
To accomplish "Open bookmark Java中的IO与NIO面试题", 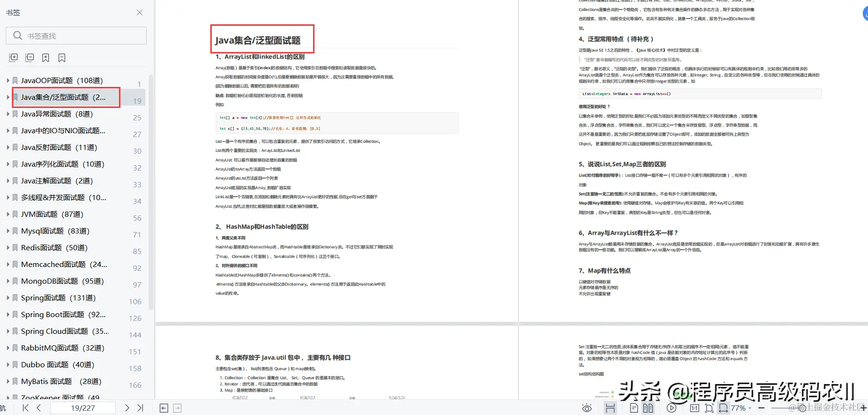I will [63, 130].
